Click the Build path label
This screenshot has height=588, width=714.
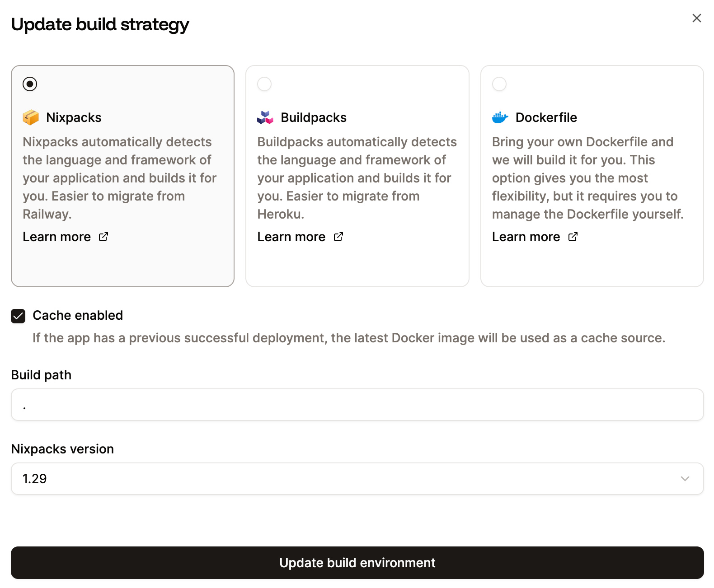[41, 375]
